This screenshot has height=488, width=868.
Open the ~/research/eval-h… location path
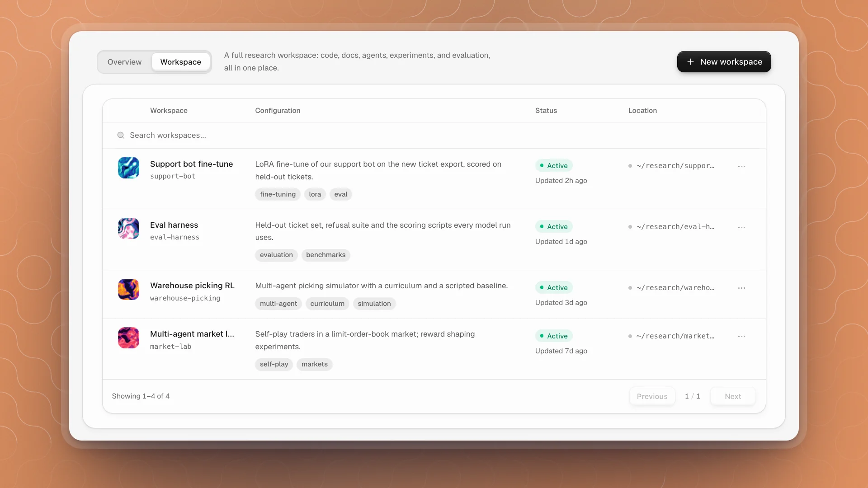pos(675,227)
